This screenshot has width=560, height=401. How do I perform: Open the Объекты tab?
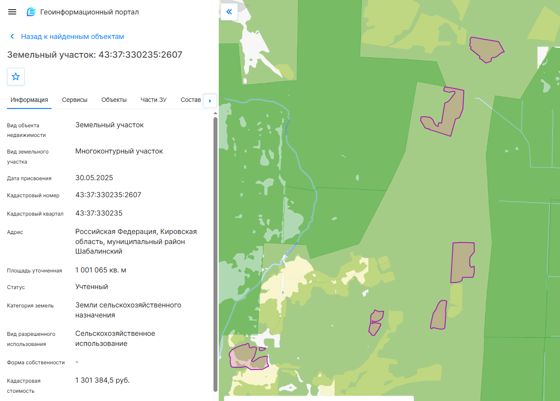[x=114, y=100]
